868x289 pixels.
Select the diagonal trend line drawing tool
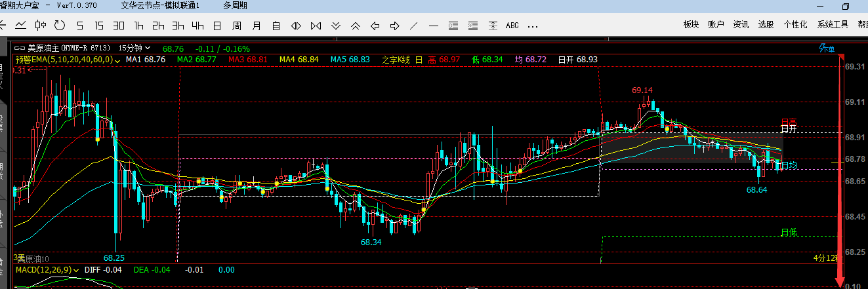(413, 26)
